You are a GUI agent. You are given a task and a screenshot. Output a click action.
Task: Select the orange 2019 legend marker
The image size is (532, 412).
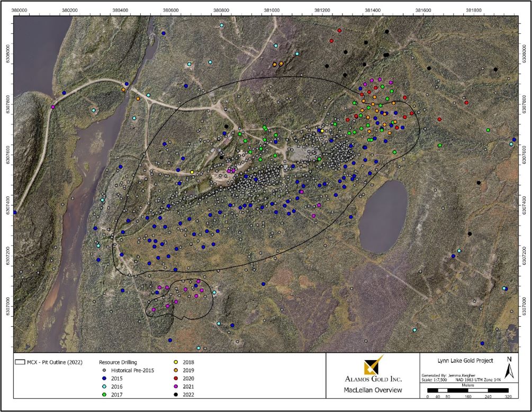click(177, 370)
